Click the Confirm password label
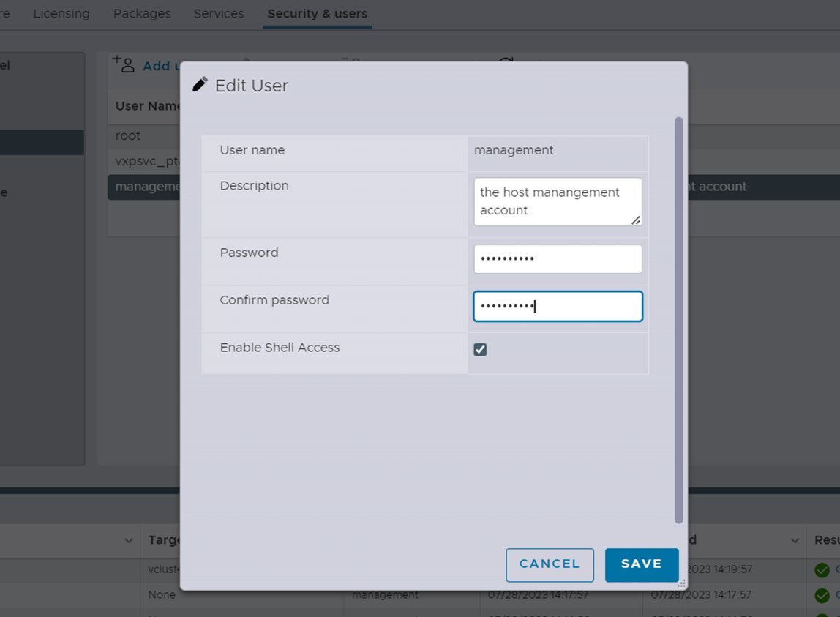The image size is (840, 617). tap(274, 300)
